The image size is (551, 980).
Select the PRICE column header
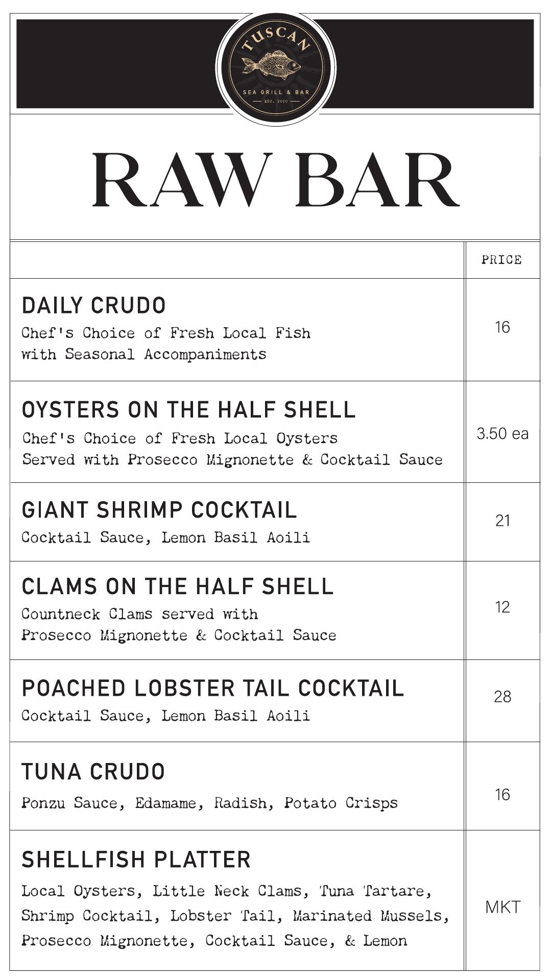501,260
